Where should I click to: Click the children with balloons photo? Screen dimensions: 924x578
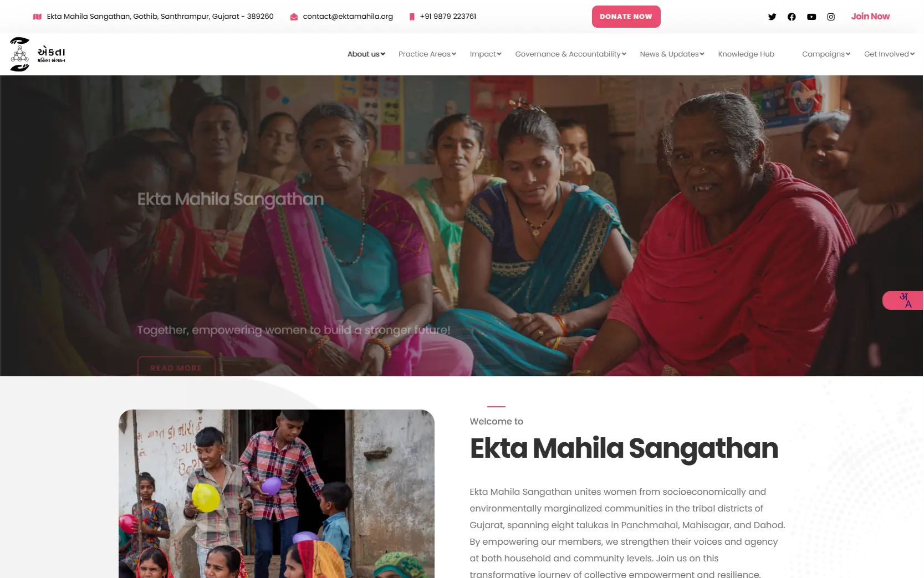[x=277, y=493]
